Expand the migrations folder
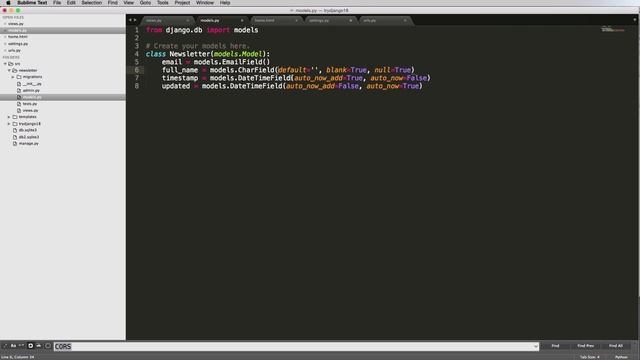Image resolution: width=640 pixels, height=360 pixels. point(13,77)
